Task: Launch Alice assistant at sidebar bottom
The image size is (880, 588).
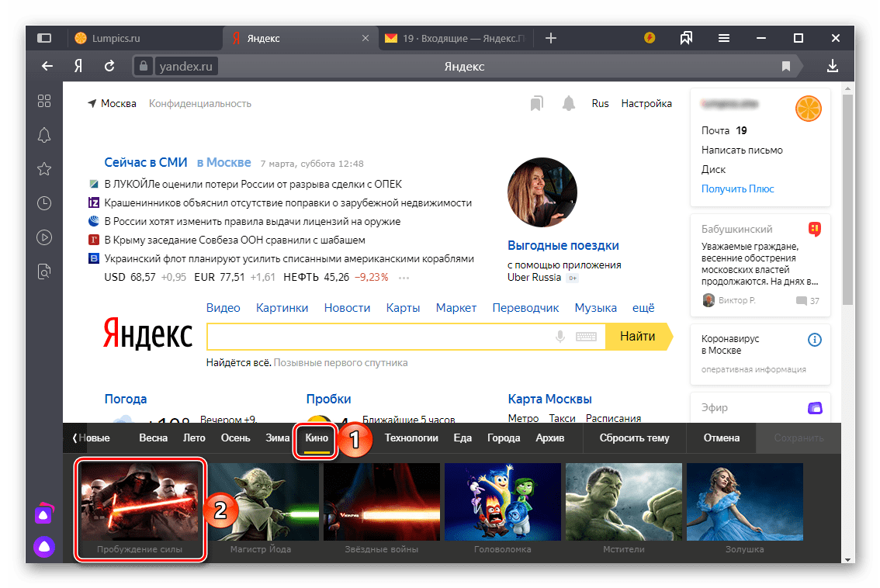Action: click(44, 547)
